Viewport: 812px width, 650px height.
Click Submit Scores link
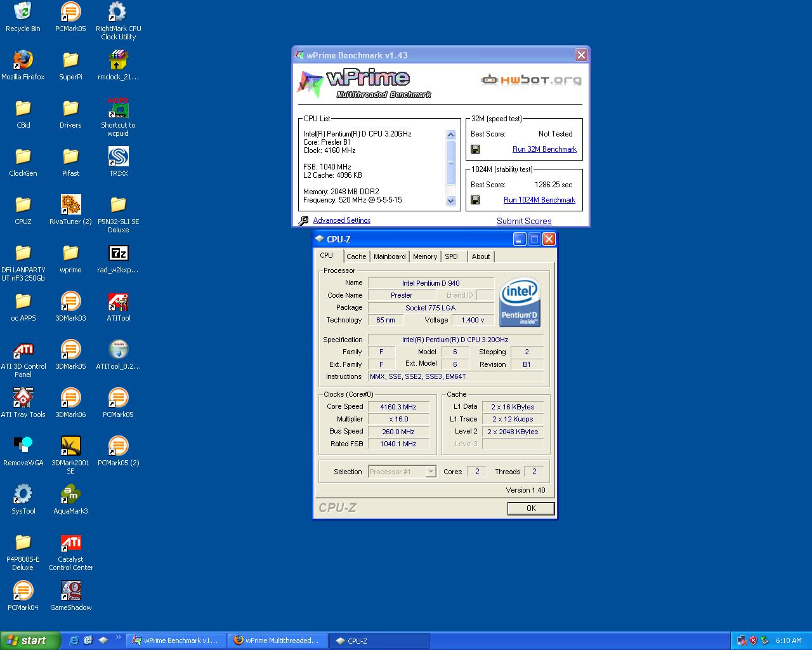pos(524,221)
